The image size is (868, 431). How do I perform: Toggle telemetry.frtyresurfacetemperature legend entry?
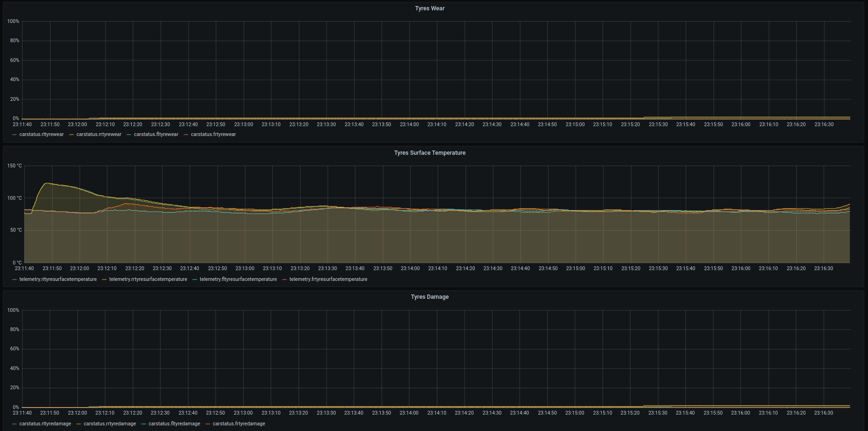point(329,280)
